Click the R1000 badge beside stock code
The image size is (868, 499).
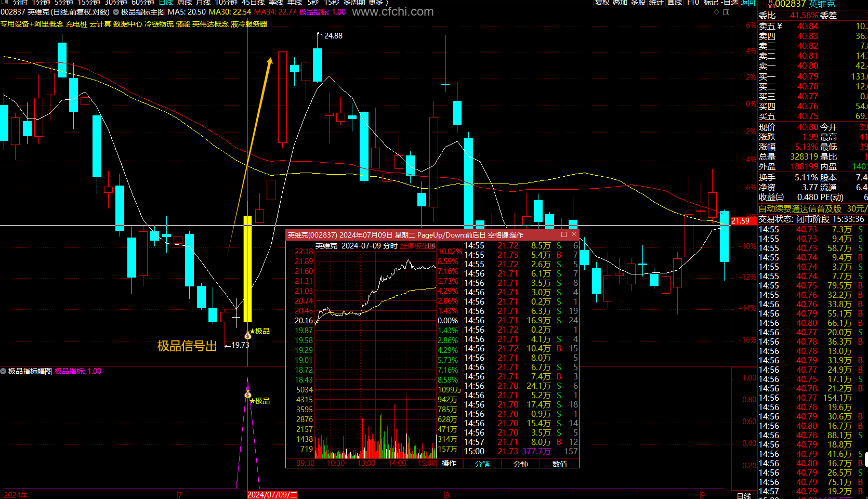770,4
